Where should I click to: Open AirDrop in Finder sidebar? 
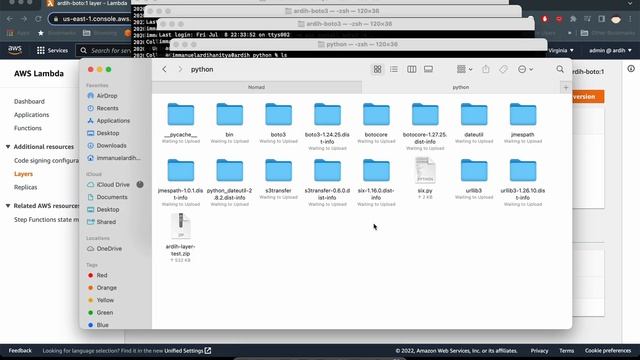102,96
